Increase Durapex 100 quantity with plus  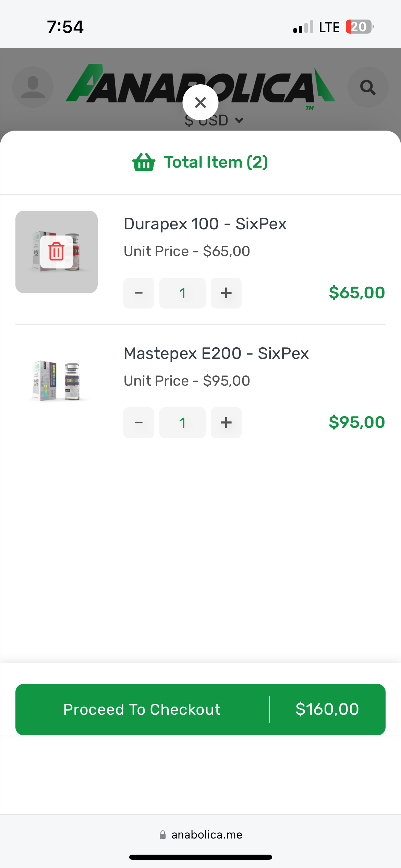(226, 293)
